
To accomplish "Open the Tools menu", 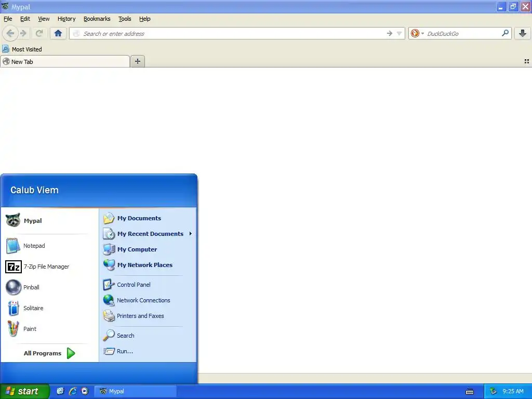I will coord(125,19).
